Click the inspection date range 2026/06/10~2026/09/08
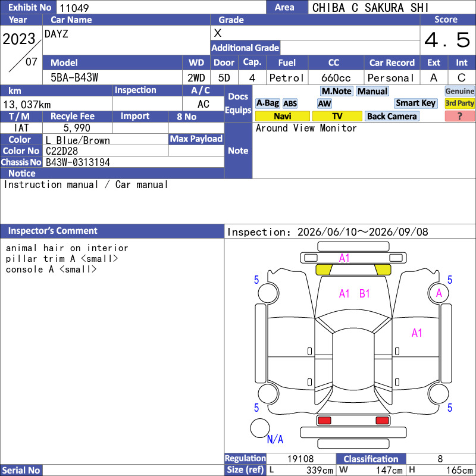The image size is (476, 476). click(363, 232)
